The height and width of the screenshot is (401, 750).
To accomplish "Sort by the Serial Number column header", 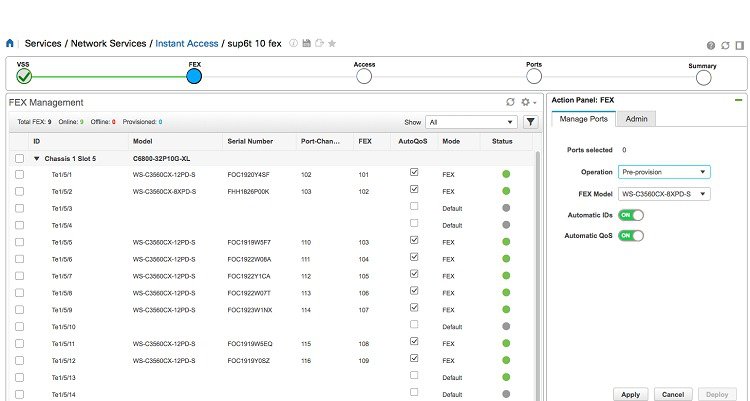I will pos(250,141).
